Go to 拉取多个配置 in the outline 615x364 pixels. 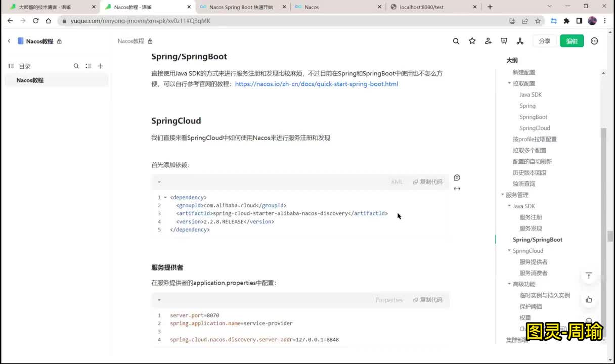pos(530,150)
